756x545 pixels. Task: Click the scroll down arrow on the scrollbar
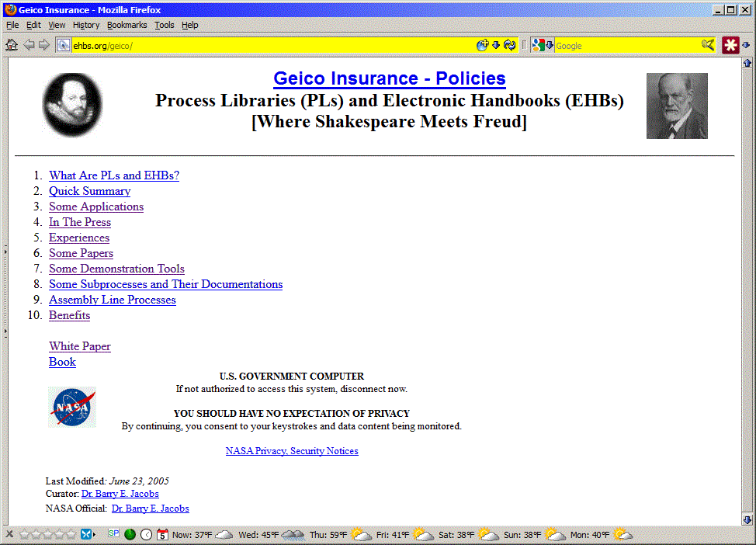747,520
